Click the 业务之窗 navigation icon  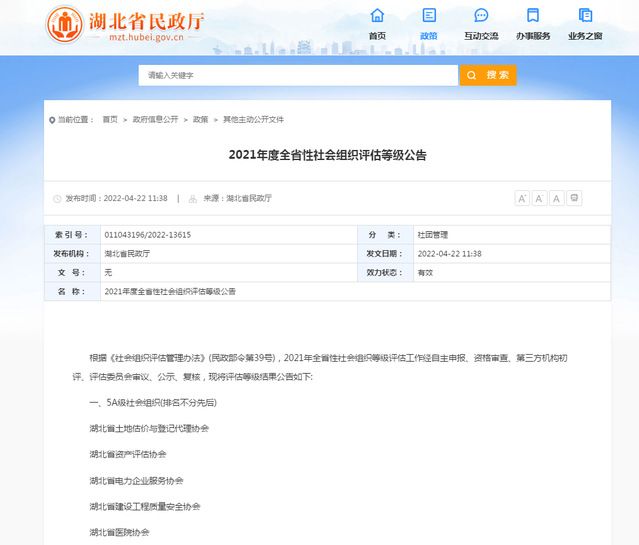pos(585,16)
